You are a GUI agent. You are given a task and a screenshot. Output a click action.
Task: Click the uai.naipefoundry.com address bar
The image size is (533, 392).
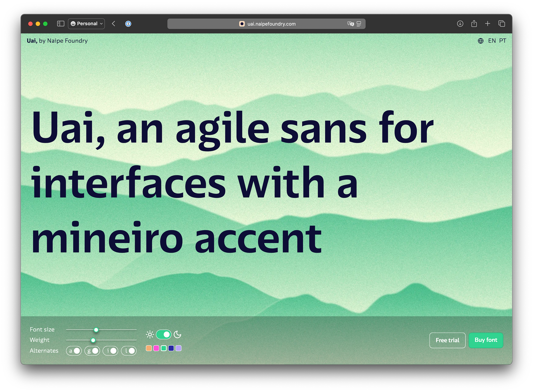coord(266,24)
